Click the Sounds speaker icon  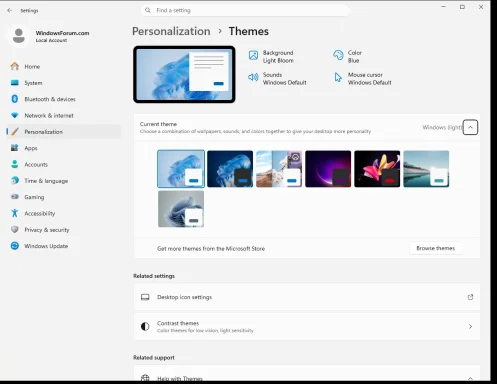[253, 77]
